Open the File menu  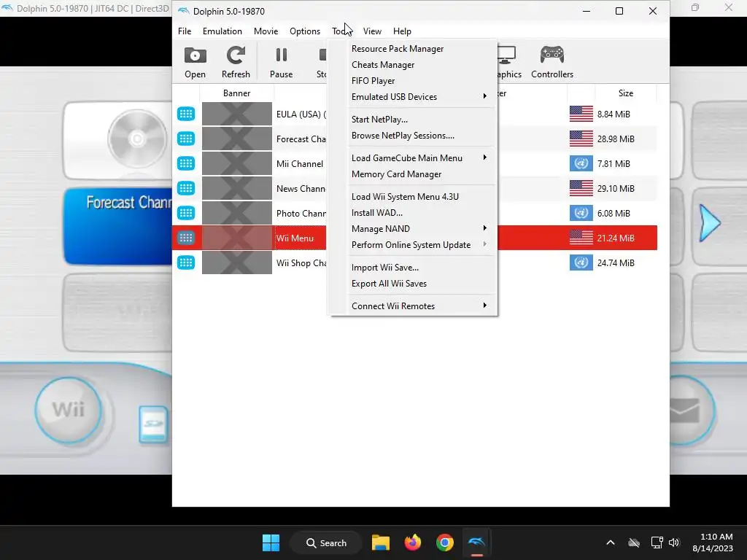click(x=185, y=31)
